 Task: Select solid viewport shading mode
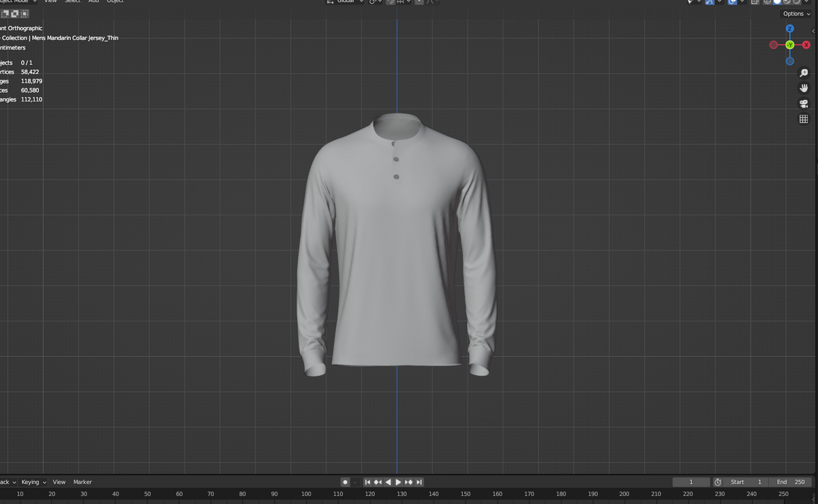tap(777, 2)
